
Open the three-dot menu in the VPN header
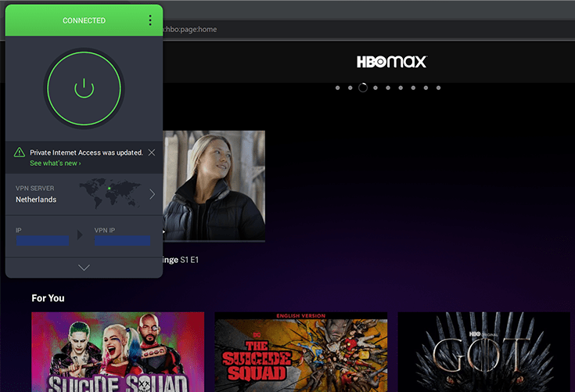click(150, 20)
